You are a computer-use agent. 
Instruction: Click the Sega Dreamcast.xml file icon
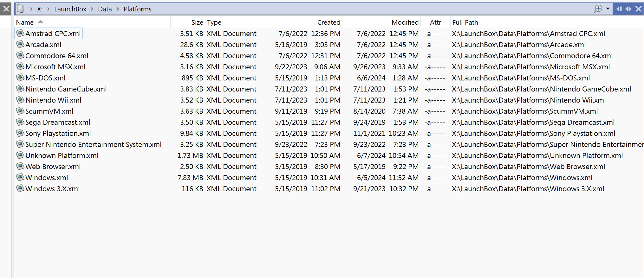20,122
